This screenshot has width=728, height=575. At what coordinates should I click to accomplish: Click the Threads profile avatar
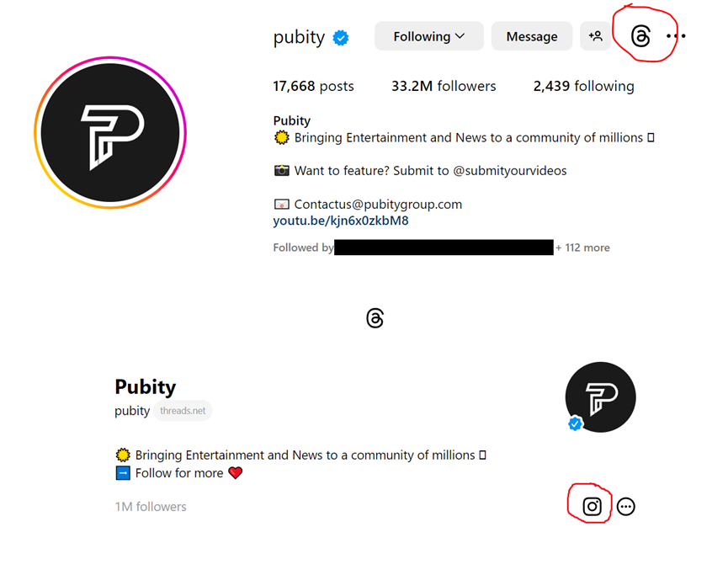(600, 397)
